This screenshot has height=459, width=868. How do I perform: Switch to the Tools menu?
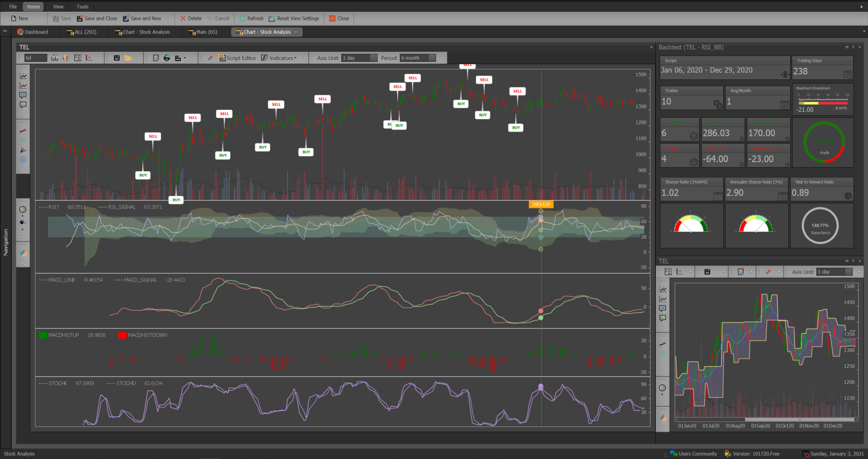82,6
